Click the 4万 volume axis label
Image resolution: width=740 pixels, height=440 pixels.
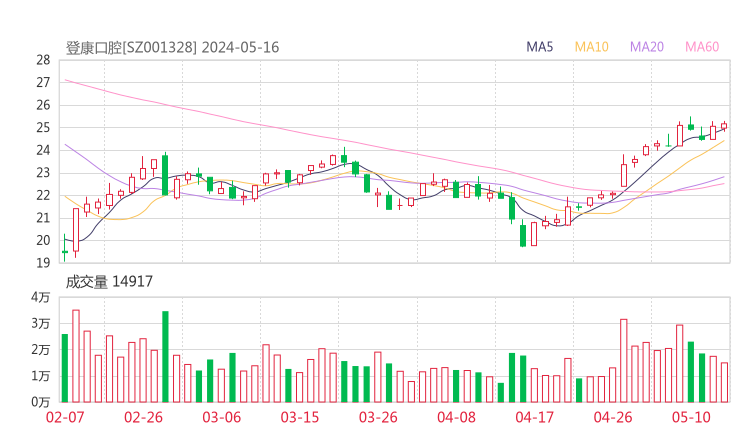coord(41,297)
